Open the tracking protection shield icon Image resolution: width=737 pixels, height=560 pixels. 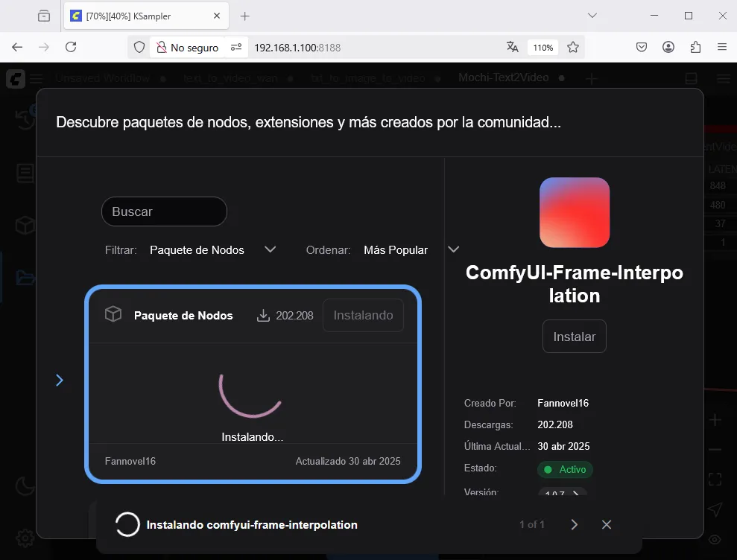coord(139,48)
